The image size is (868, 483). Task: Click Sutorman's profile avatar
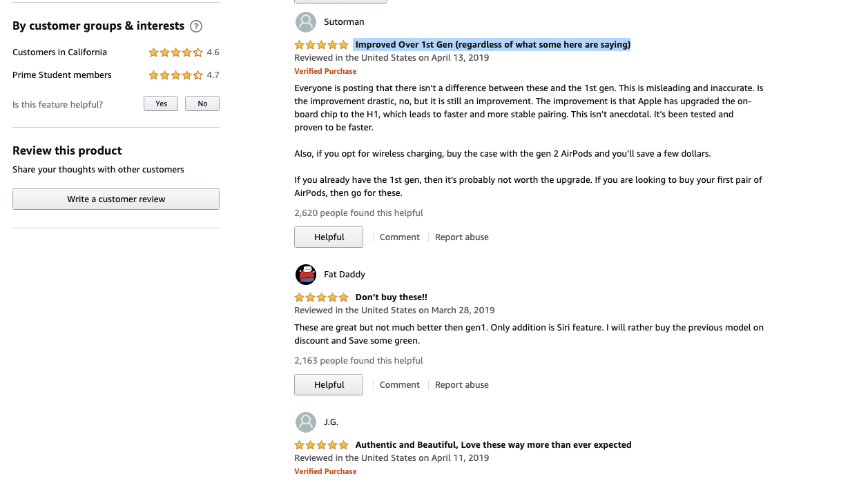(x=305, y=21)
